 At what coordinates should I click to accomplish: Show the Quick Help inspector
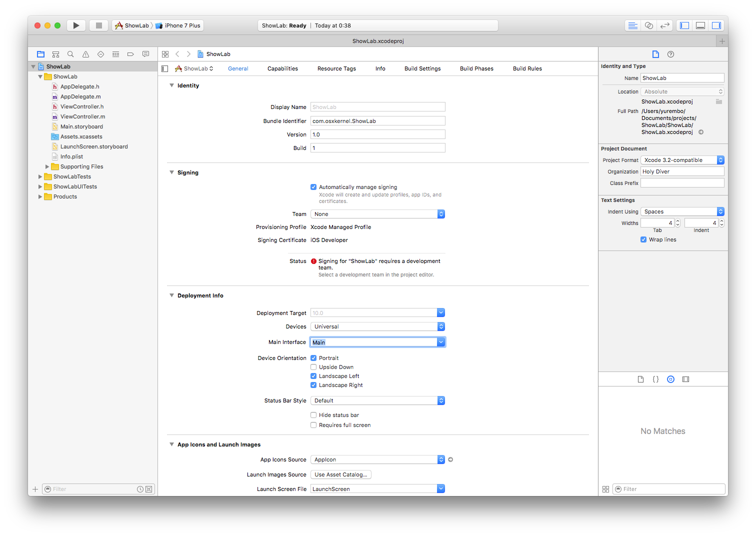click(x=670, y=54)
